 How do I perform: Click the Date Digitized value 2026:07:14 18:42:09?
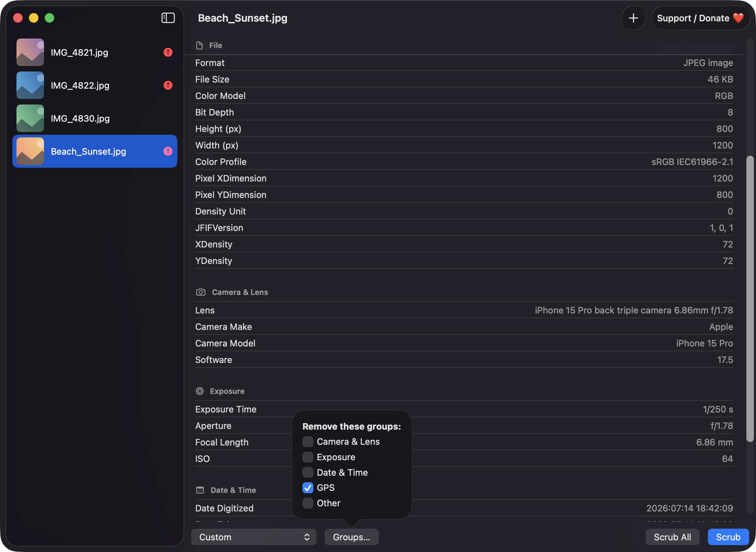690,508
